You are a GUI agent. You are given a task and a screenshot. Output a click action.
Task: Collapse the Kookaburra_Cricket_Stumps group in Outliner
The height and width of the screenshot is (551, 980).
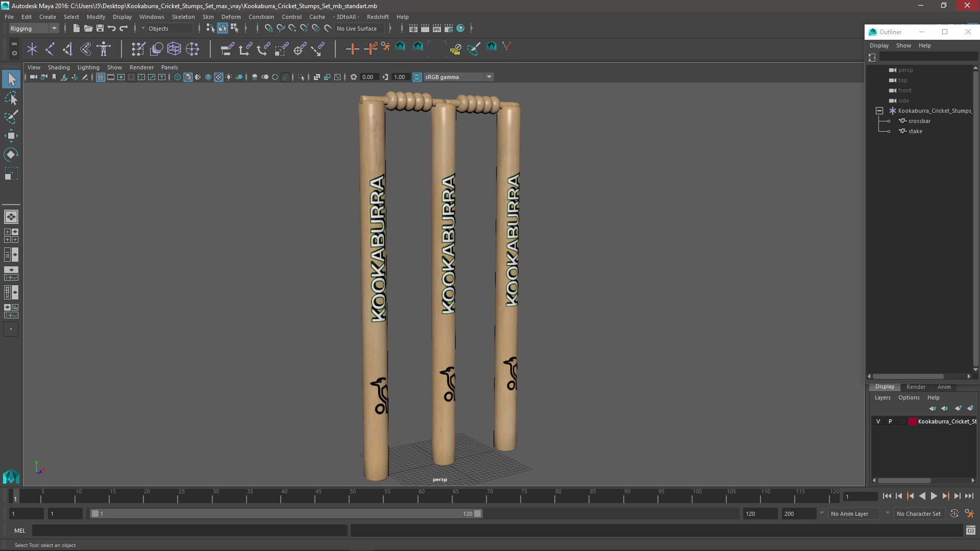pyautogui.click(x=879, y=111)
